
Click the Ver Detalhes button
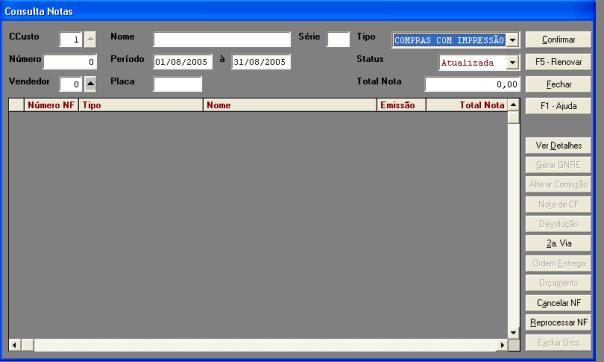pos(558,146)
